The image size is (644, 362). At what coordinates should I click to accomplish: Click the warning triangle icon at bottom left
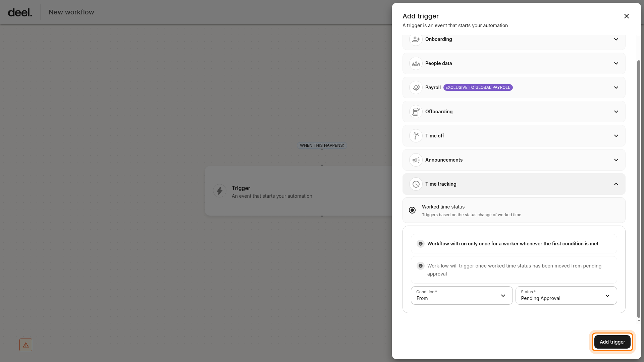(x=26, y=345)
